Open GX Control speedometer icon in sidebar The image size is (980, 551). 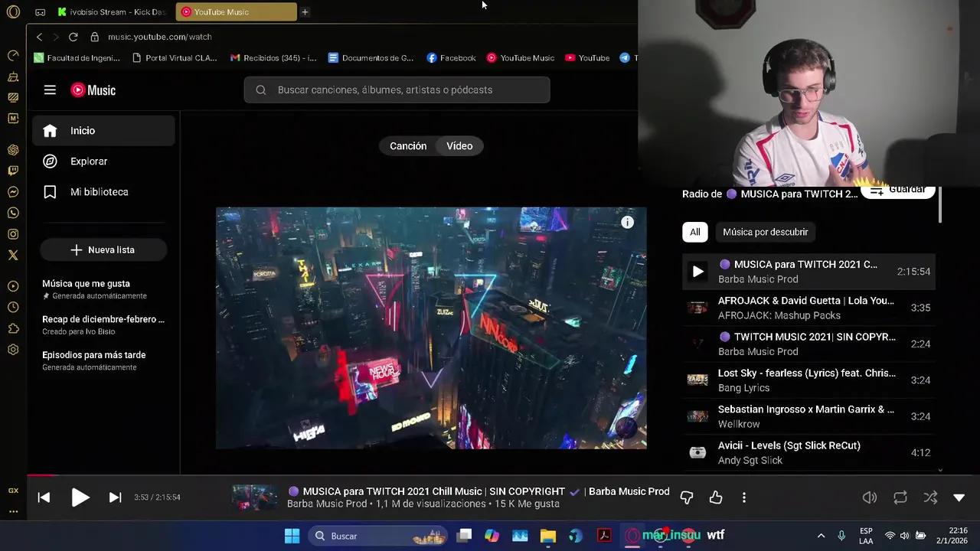13,55
